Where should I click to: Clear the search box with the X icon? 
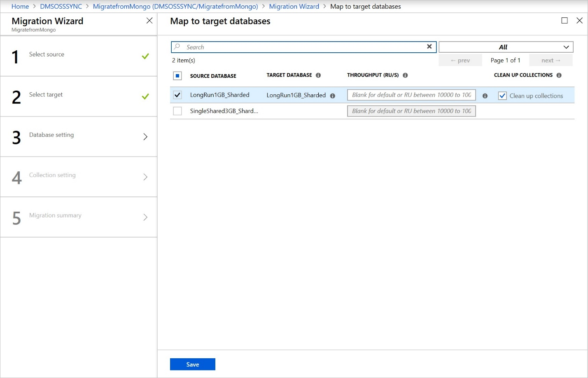[429, 47]
